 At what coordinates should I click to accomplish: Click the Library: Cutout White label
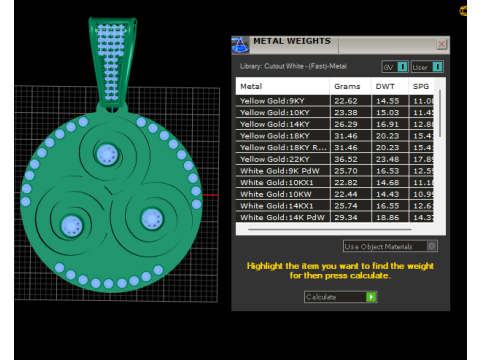[x=293, y=66]
